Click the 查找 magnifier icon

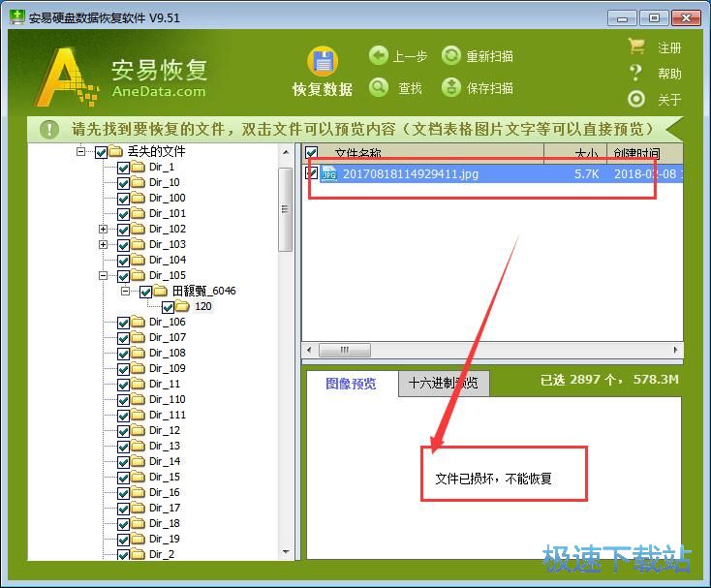[x=378, y=87]
